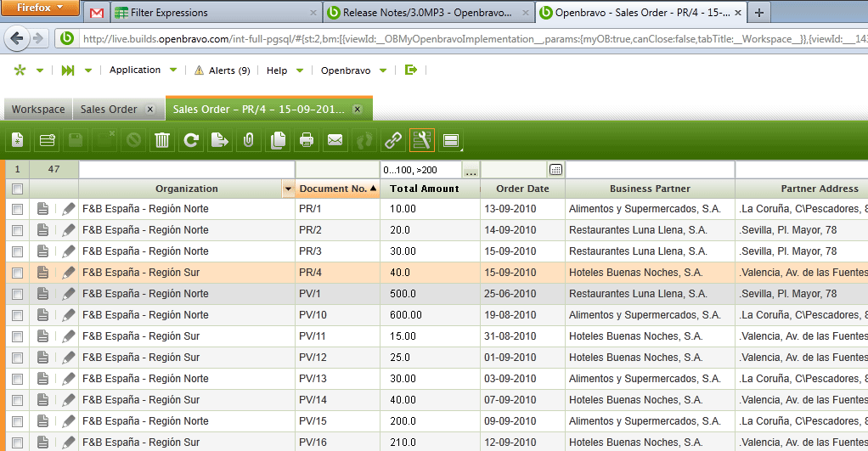Click the New Document toolbar icon
The width and height of the screenshot is (868, 451).
pyautogui.click(x=18, y=140)
